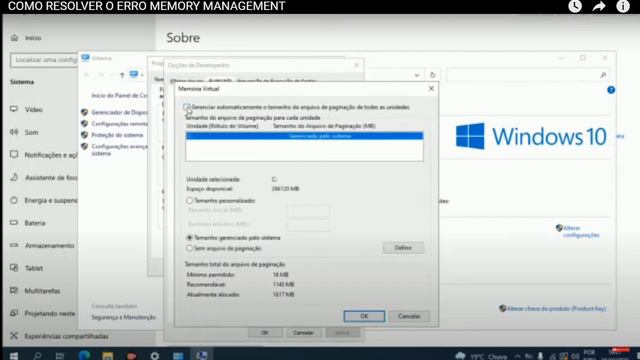Click the taskbar search icon

pos(37,356)
